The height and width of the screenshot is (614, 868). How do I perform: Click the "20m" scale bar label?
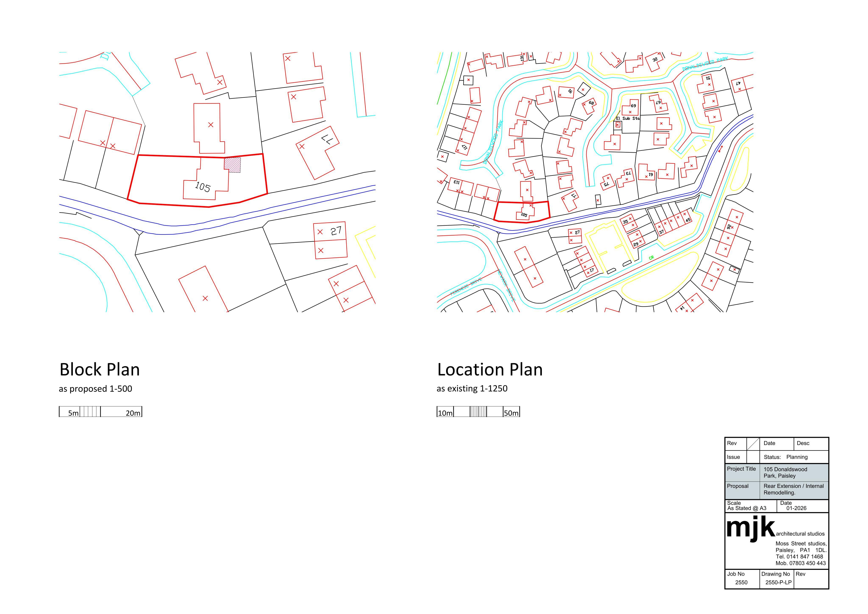pyautogui.click(x=133, y=413)
